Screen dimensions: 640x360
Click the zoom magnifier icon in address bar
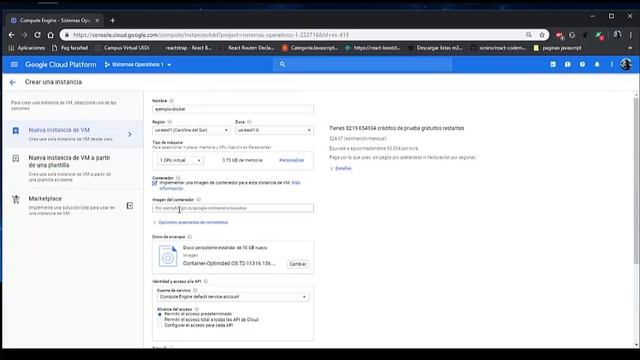coord(529,35)
